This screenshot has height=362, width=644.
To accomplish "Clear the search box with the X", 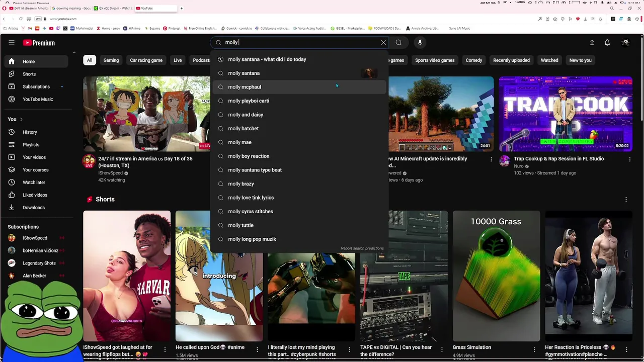I will tap(383, 43).
